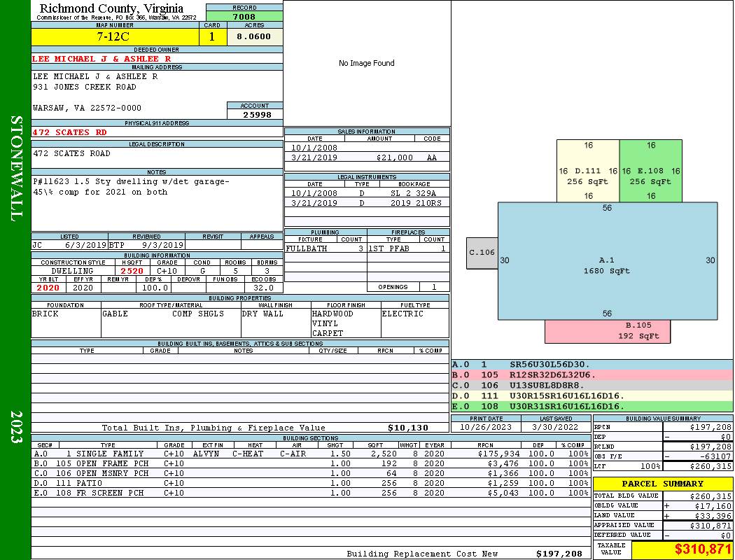Select building section row B.0 OPEN FRAME PCH

click(x=311, y=463)
